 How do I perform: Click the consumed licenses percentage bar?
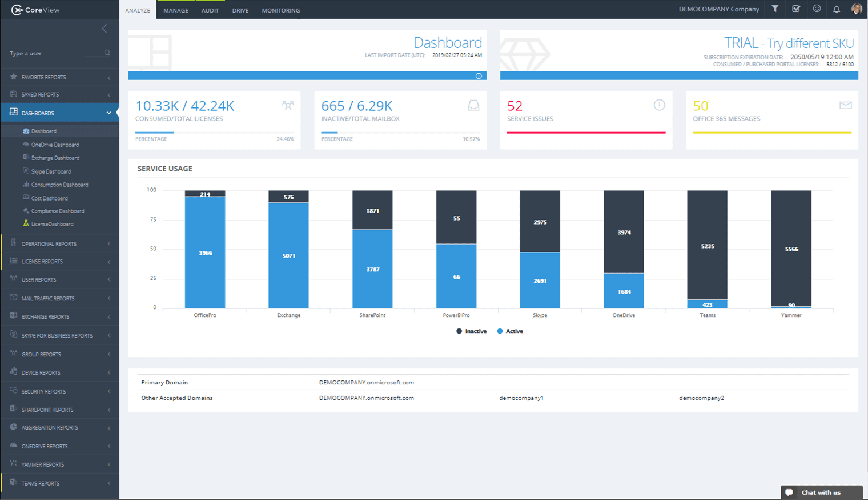(215, 133)
